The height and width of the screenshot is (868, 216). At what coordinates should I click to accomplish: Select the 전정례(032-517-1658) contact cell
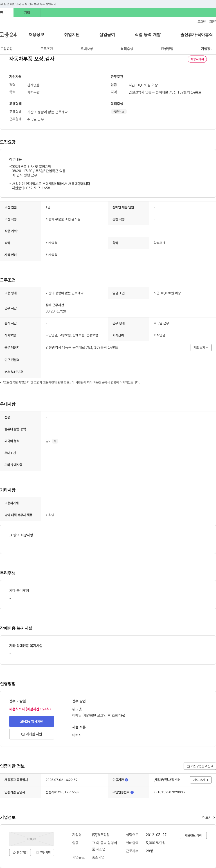(x=62, y=792)
